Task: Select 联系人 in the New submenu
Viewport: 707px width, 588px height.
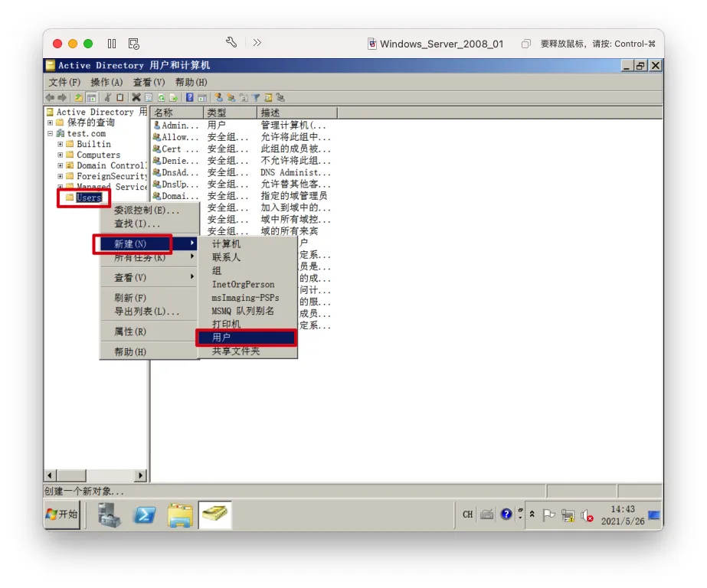Action: [247, 257]
